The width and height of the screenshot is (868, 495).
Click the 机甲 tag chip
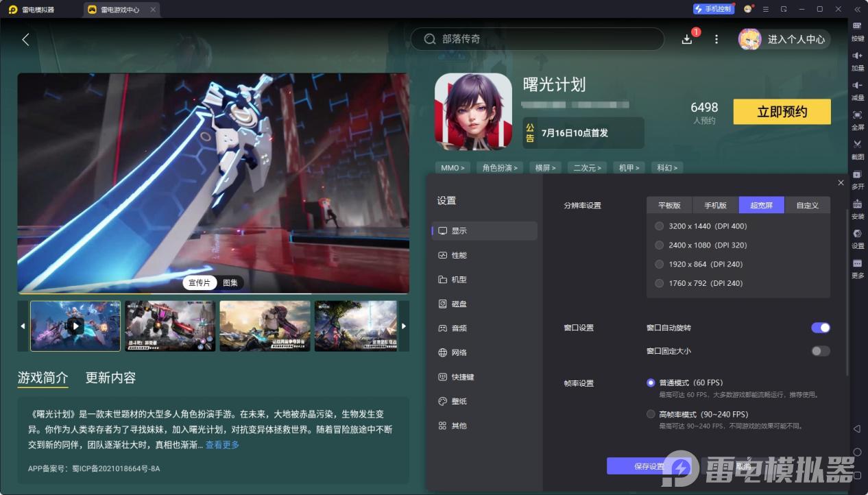coord(629,168)
